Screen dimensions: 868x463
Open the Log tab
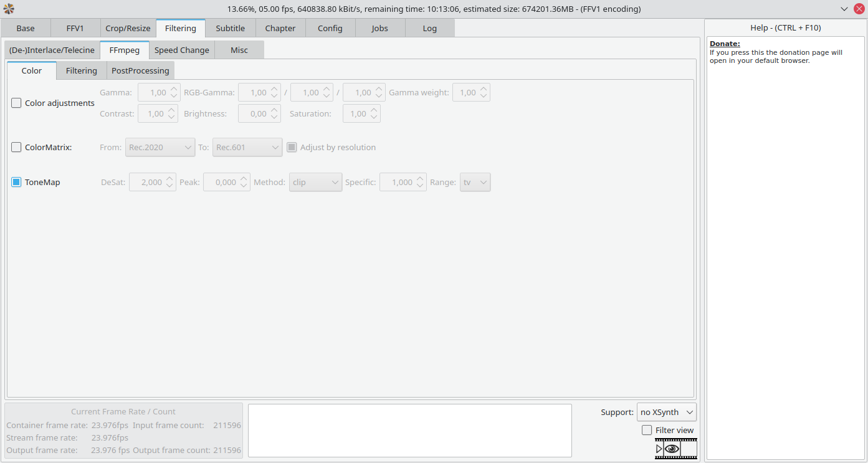pyautogui.click(x=429, y=28)
